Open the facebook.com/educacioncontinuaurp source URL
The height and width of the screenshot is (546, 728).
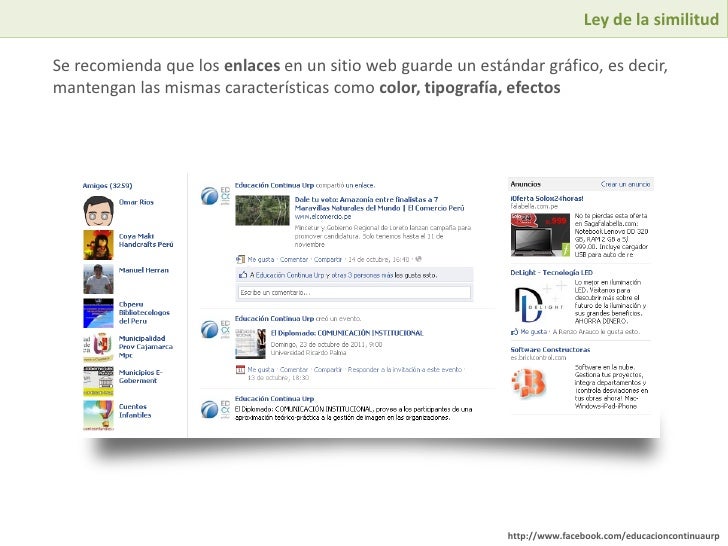pyautogui.click(x=613, y=535)
